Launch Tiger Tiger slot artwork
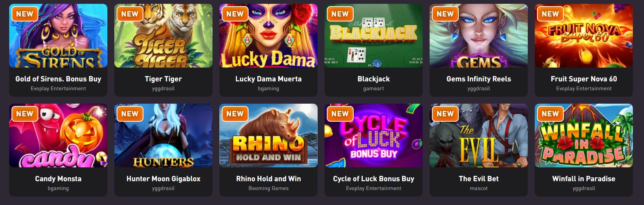The image size is (644, 205). click(x=163, y=36)
